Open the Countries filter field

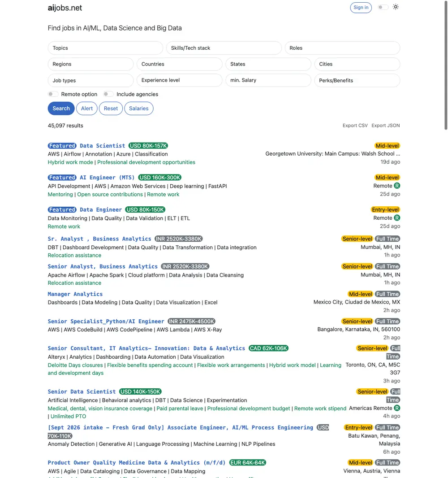click(x=179, y=64)
